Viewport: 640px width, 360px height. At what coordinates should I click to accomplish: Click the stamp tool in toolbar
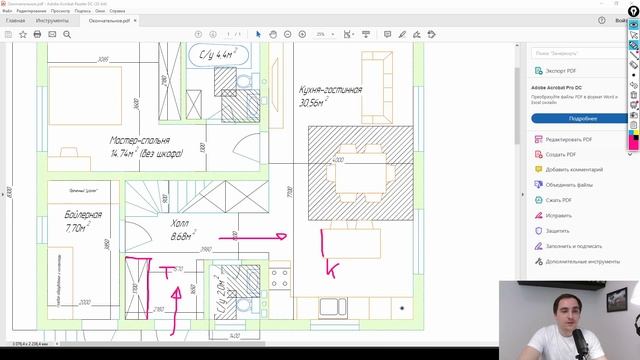point(431,35)
